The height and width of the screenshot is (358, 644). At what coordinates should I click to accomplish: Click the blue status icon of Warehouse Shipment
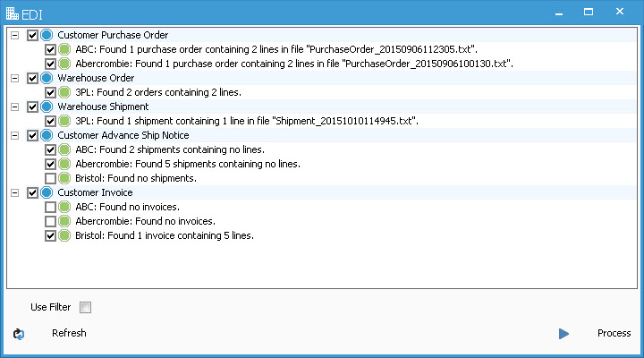tap(47, 107)
